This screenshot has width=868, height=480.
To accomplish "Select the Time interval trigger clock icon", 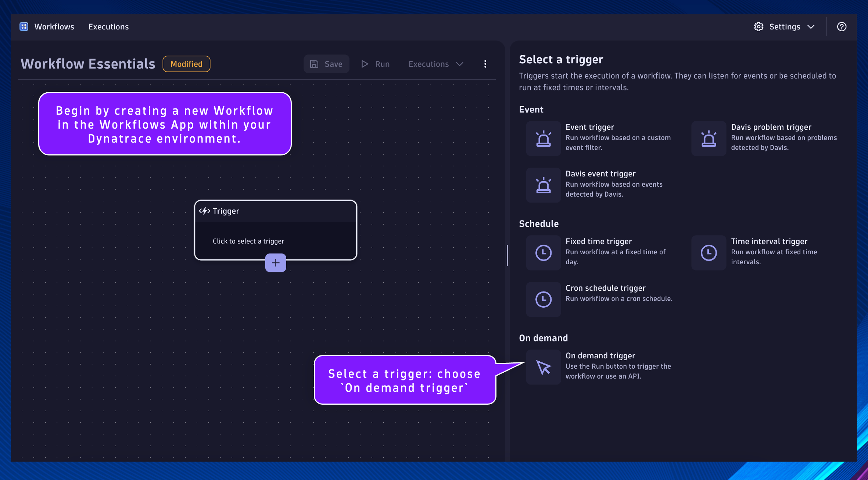I will tap(709, 253).
